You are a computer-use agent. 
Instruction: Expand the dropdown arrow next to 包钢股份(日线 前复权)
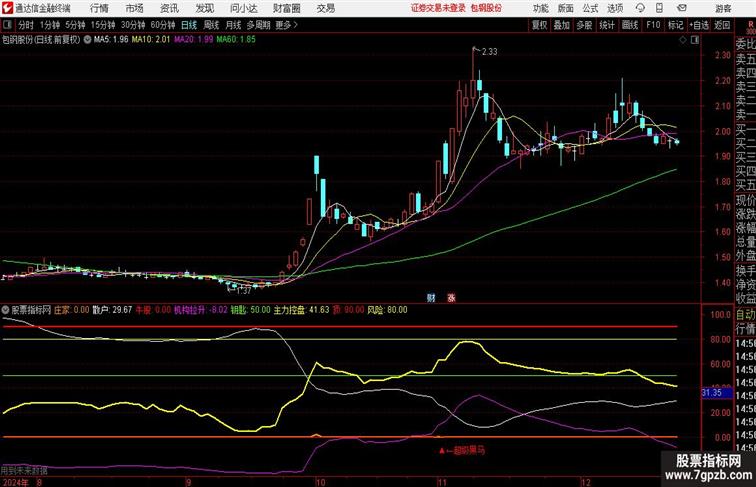(87, 40)
